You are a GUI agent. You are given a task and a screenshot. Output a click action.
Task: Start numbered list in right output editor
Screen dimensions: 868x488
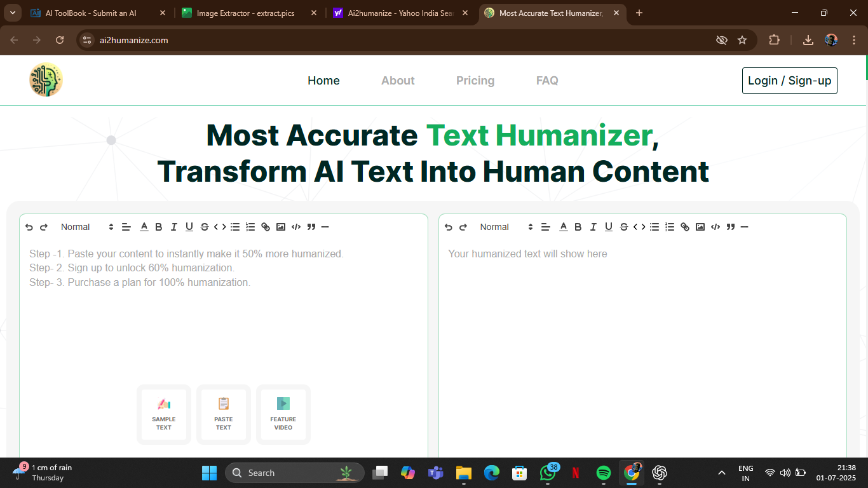pos(670,227)
